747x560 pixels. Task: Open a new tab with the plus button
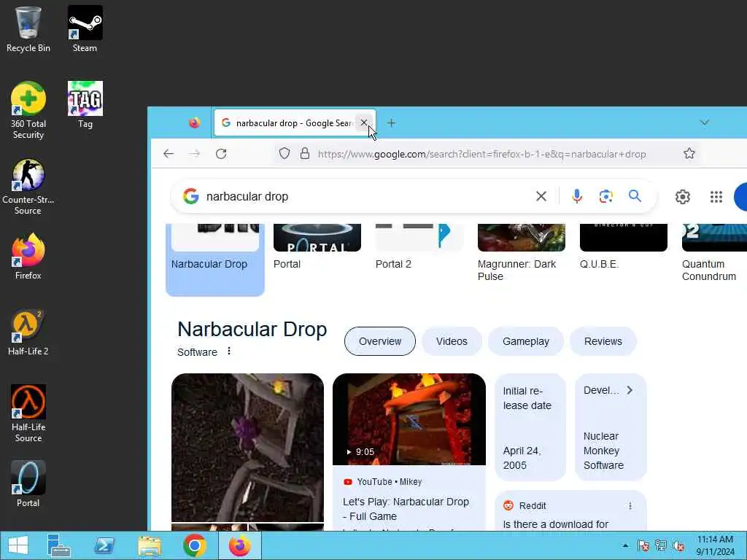click(x=391, y=122)
